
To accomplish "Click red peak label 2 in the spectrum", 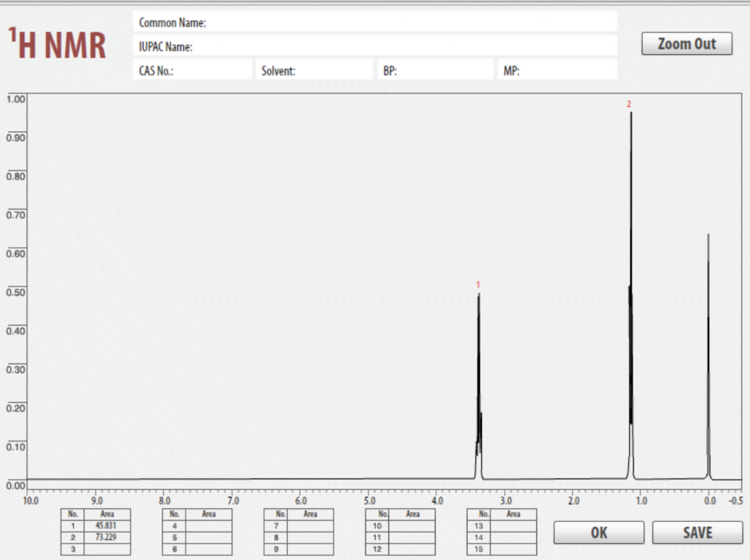I will 628,104.
